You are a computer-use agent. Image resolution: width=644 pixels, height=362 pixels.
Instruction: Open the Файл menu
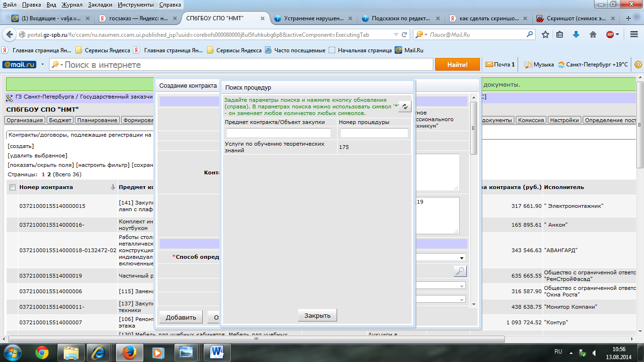click(9, 5)
